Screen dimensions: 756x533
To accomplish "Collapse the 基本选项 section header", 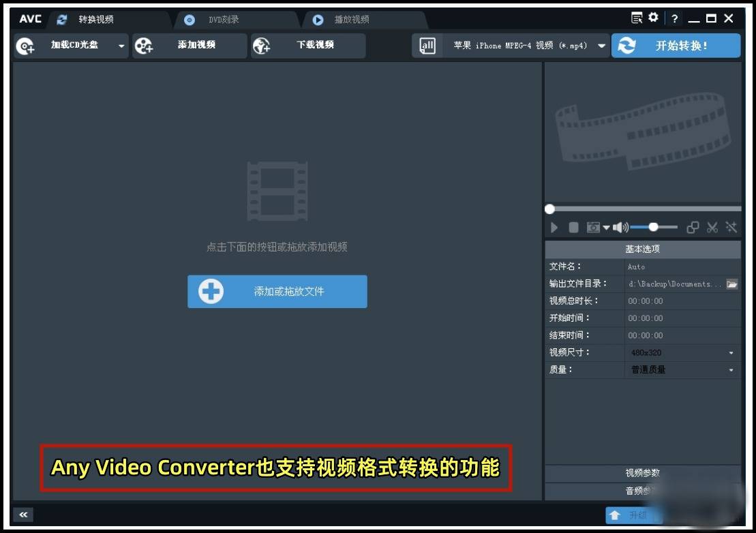I will tap(643, 249).
